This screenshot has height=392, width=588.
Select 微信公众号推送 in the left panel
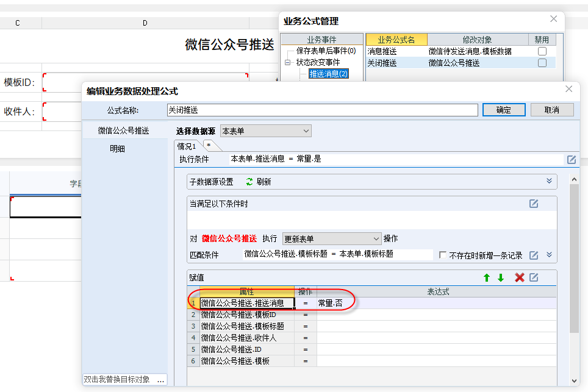click(123, 130)
